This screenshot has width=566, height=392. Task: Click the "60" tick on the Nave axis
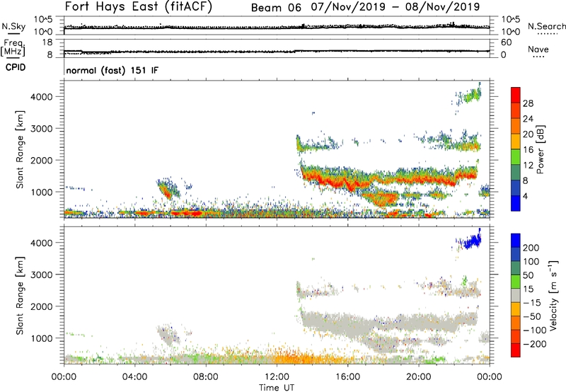[507, 42]
